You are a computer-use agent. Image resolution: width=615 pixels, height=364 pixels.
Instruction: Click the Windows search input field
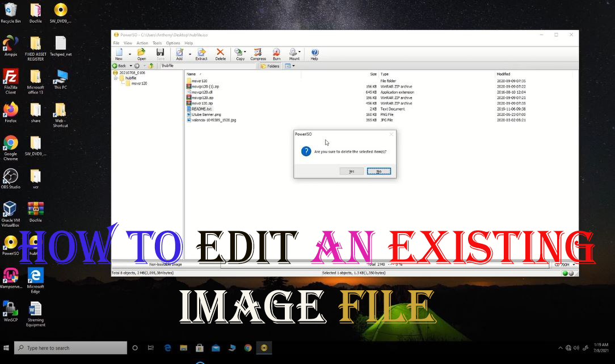tap(70, 348)
